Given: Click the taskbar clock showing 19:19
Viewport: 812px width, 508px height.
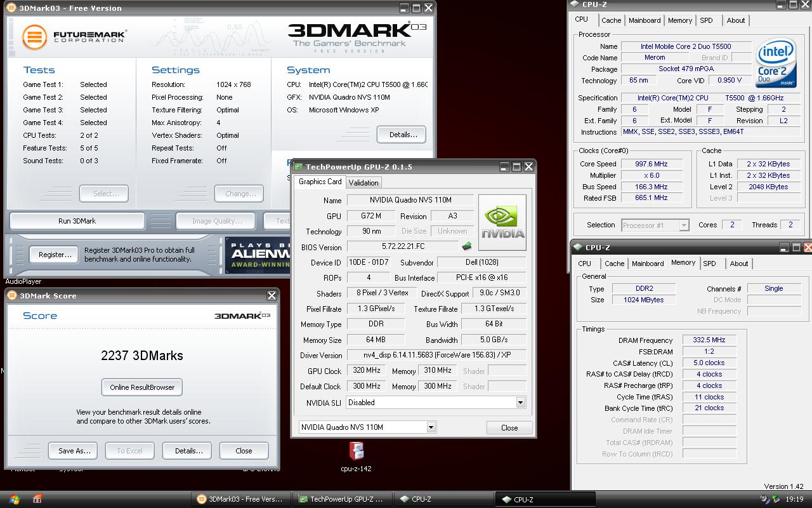Looking at the screenshot, I should 794,499.
